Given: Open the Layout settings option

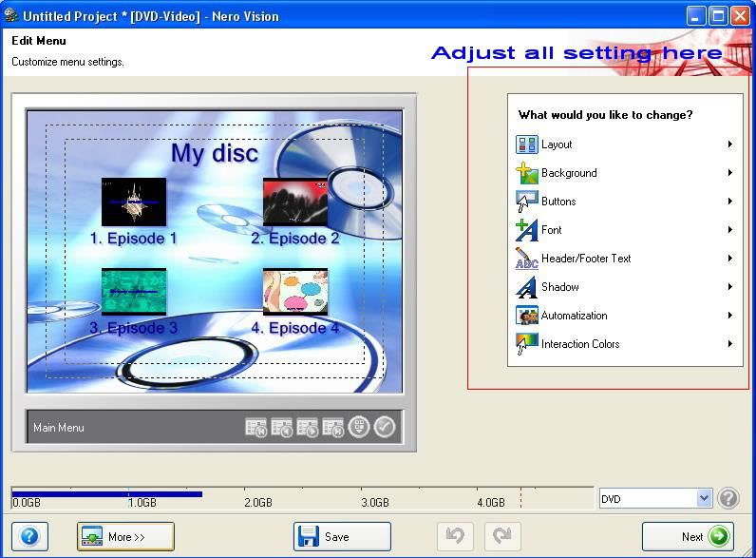Looking at the screenshot, I should pyautogui.click(x=625, y=144).
